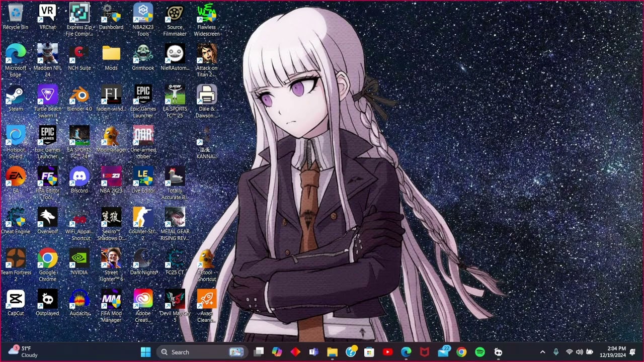Open the Steam desktop shortcut
644x362 pixels.
[x=16, y=99]
